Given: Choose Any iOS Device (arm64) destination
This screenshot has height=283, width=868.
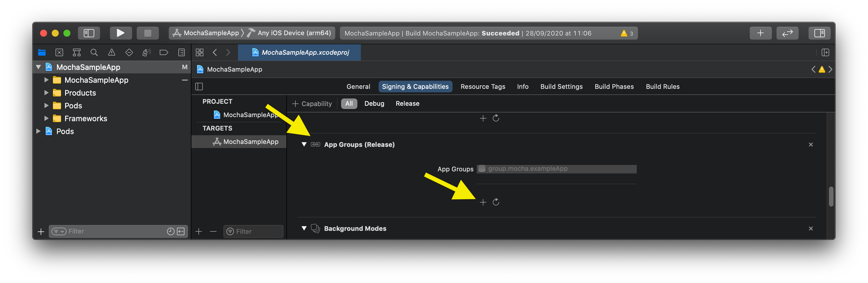Looking at the screenshot, I should (289, 33).
